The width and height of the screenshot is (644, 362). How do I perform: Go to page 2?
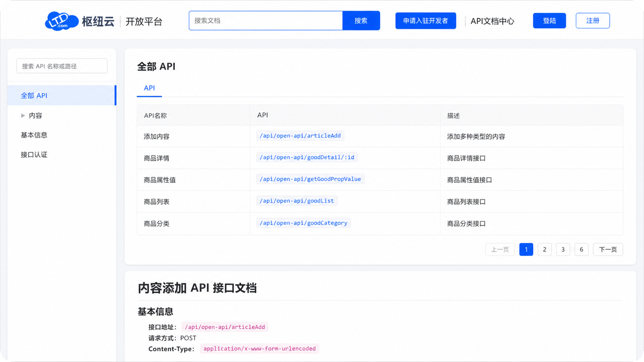tap(545, 249)
